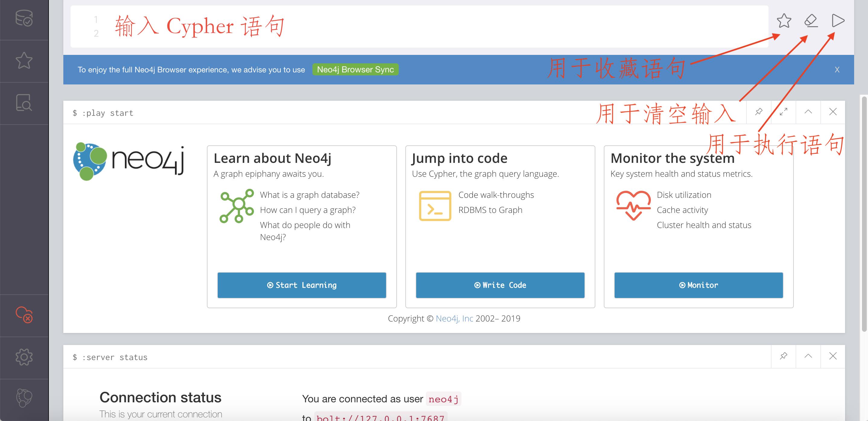Toggle the pin icon on play start result
This screenshot has width=868, height=421.
pos(760,112)
